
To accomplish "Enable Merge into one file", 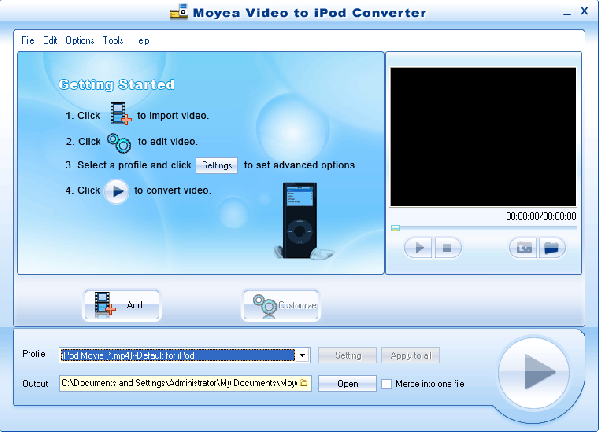I will click(x=387, y=384).
